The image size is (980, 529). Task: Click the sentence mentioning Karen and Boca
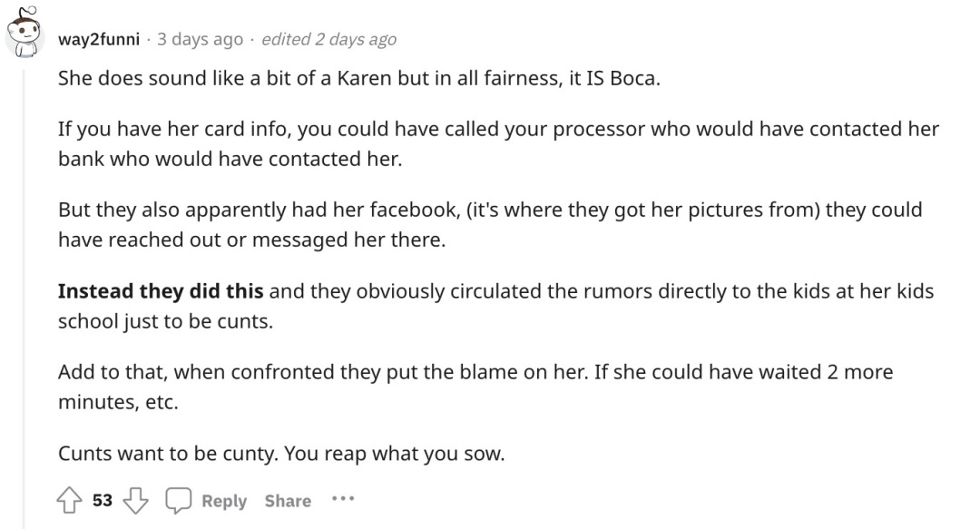(x=359, y=78)
